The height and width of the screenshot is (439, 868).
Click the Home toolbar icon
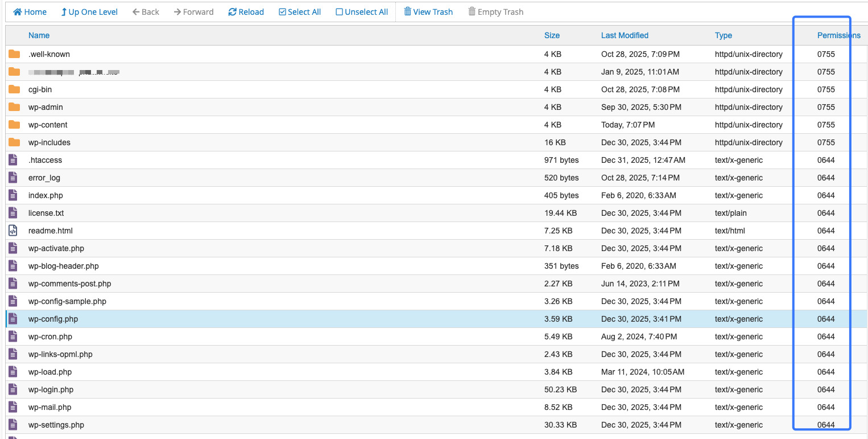click(x=18, y=12)
